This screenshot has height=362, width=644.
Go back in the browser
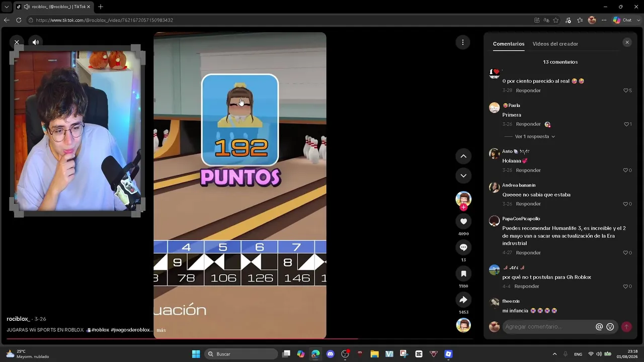click(7, 20)
